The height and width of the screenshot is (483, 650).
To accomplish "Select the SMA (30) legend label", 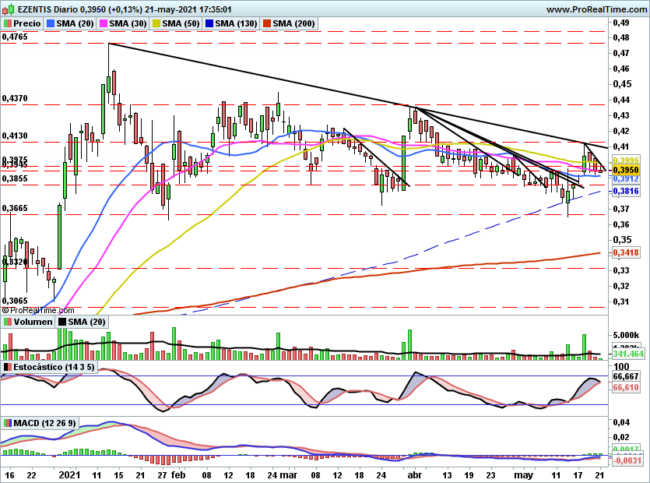I will click(128, 24).
